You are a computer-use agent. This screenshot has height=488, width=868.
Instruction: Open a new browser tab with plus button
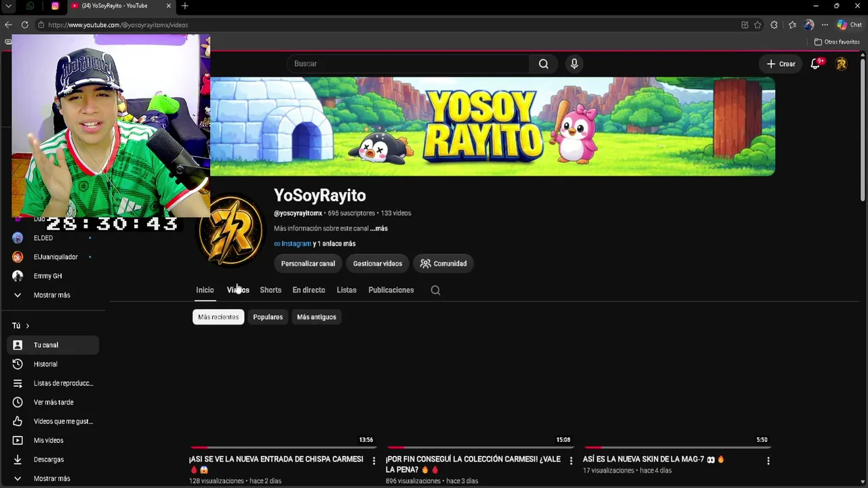(184, 6)
